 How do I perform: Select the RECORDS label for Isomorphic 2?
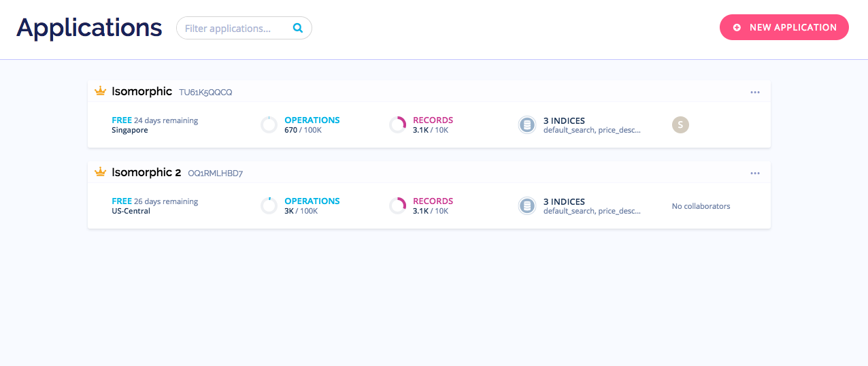(x=433, y=201)
